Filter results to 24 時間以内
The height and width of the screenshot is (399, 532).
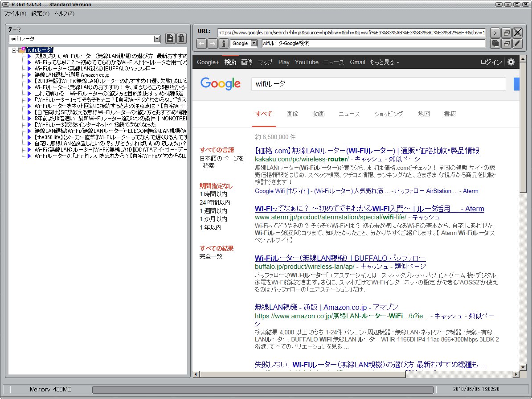pyautogui.click(x=215, y=202)
